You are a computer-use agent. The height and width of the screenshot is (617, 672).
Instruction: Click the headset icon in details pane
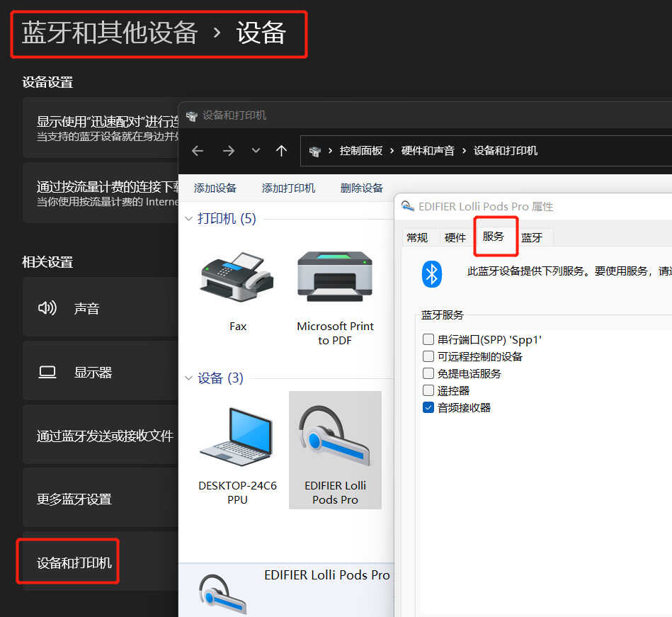pyautogui.click(x=222, y=595)
